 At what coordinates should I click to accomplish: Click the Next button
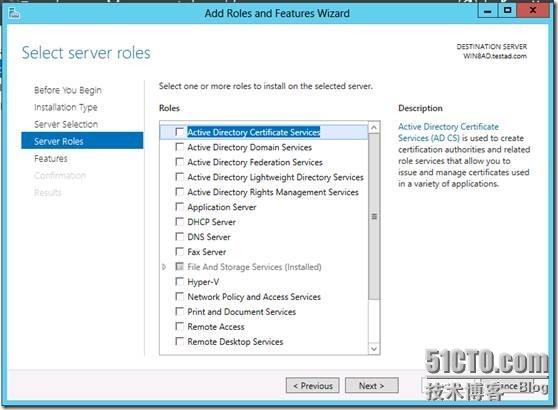(x=372, y=386)
